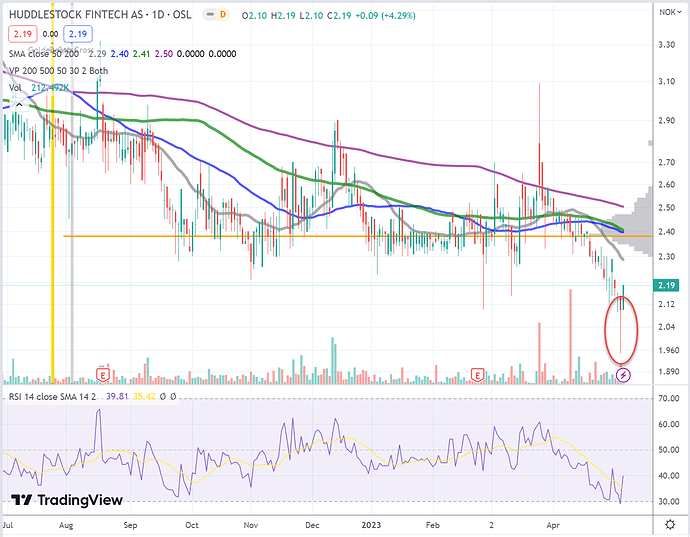
Task: Click the 3.30 price axis label
Action: [667, 44]
